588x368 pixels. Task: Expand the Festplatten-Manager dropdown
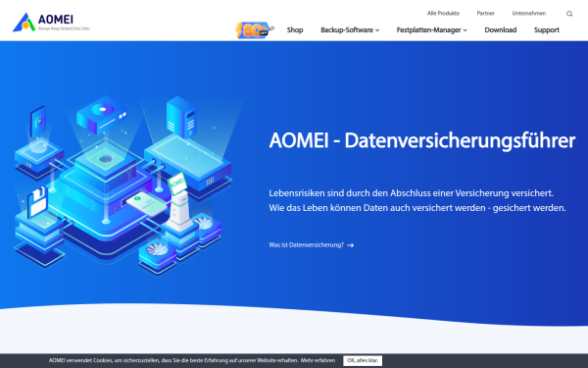431,30
